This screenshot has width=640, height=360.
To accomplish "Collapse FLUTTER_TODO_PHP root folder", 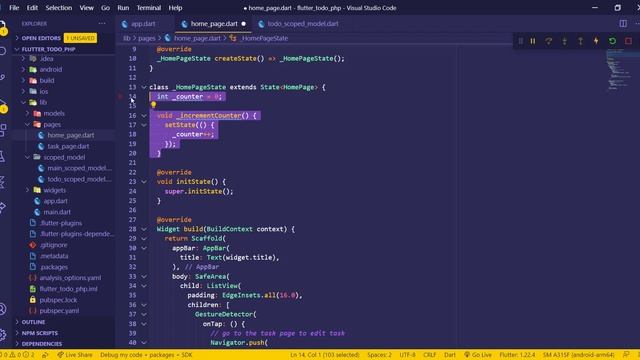I will [x=48, y=49].
